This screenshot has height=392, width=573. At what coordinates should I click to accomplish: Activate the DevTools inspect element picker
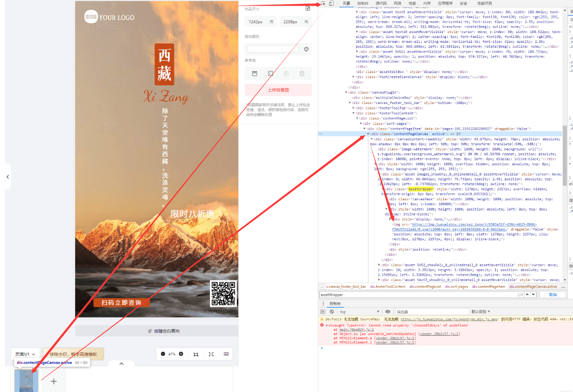(x=323, y=3)
